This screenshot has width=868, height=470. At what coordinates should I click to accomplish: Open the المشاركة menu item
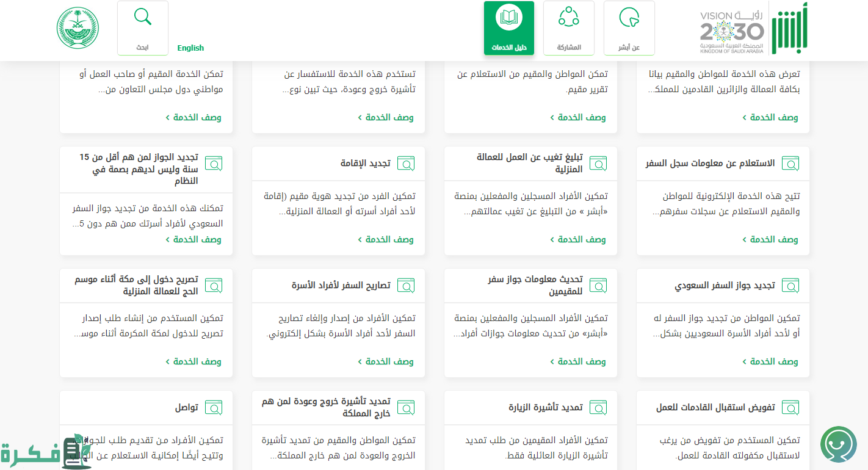[x=568, y=28]
